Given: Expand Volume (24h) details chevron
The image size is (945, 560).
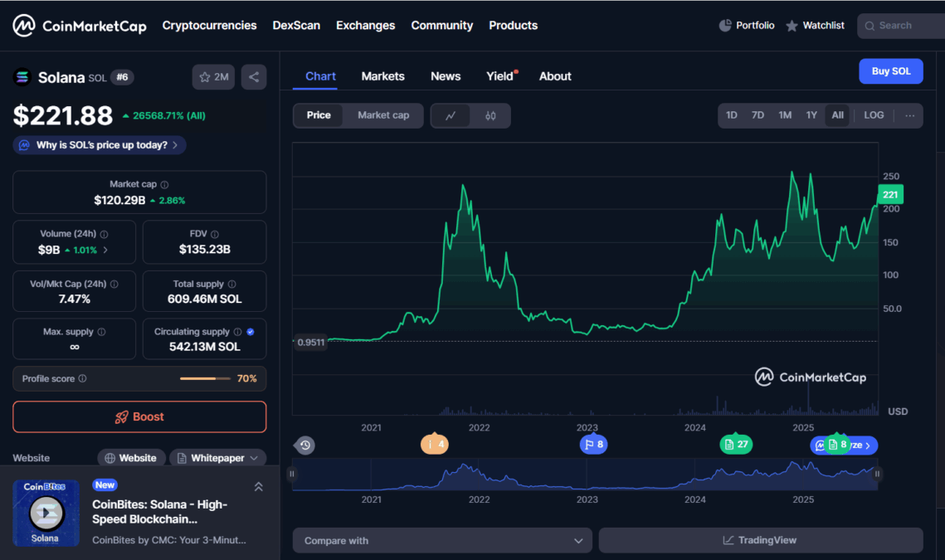Looking at the screenshot, I should point(105,251).
